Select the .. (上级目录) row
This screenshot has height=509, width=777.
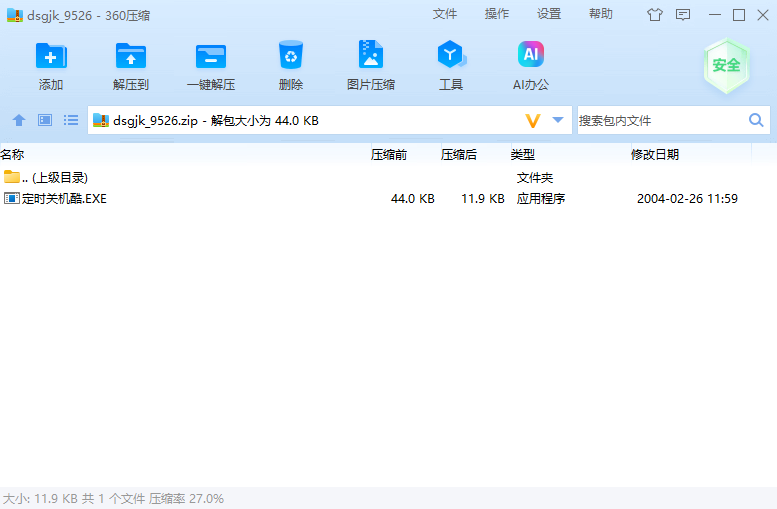(x=388, y=177)
